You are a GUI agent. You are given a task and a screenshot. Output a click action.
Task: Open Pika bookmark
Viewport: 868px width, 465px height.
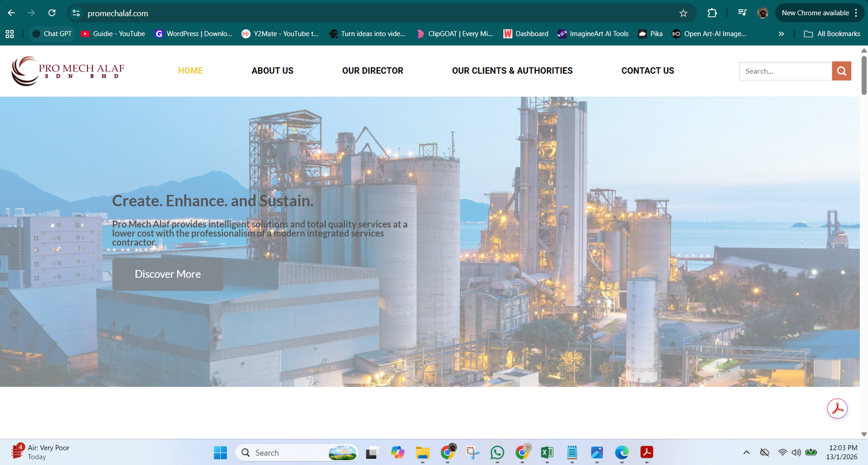(650, 34)
